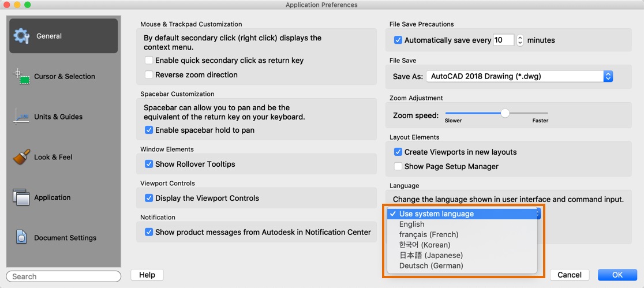Click the Application windows icon

(x=21, y=197)
